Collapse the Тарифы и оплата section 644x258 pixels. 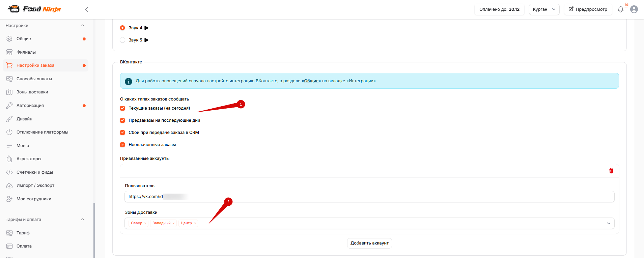[83, 220]
